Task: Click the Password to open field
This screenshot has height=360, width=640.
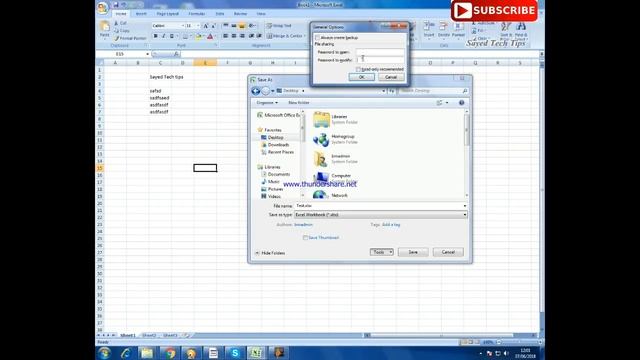Action: click(380, 52)
